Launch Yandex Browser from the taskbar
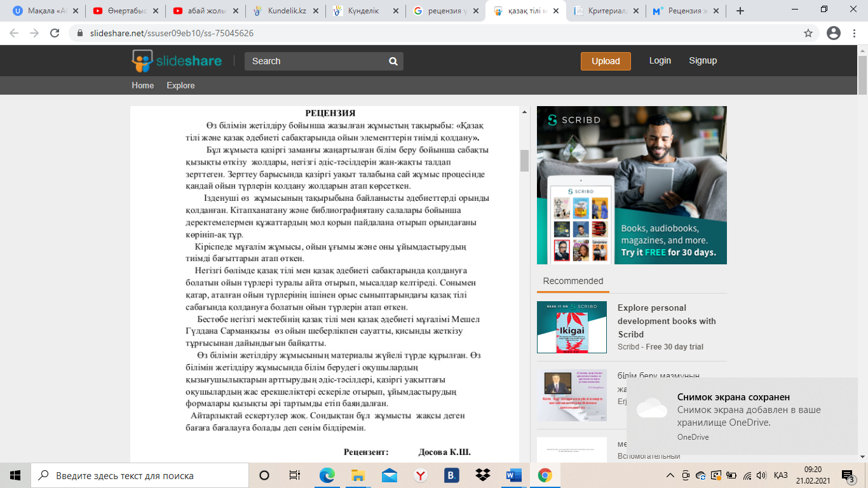 point(420,475)
